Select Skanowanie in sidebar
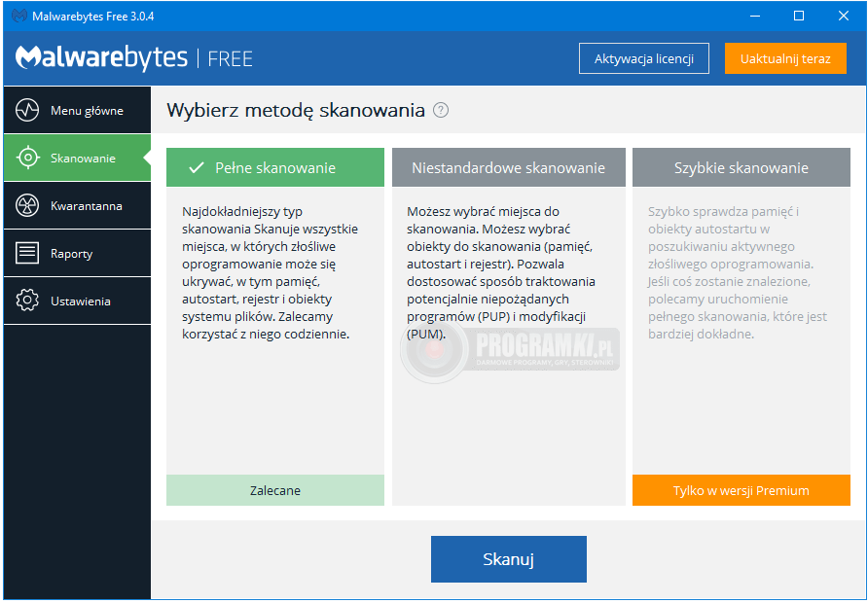 (x=77, y=158)
